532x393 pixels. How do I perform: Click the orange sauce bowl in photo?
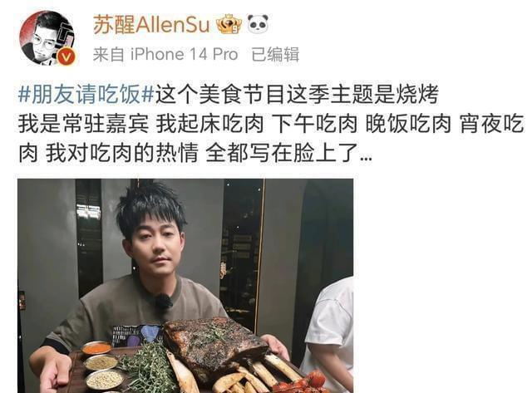coord(96,348)
